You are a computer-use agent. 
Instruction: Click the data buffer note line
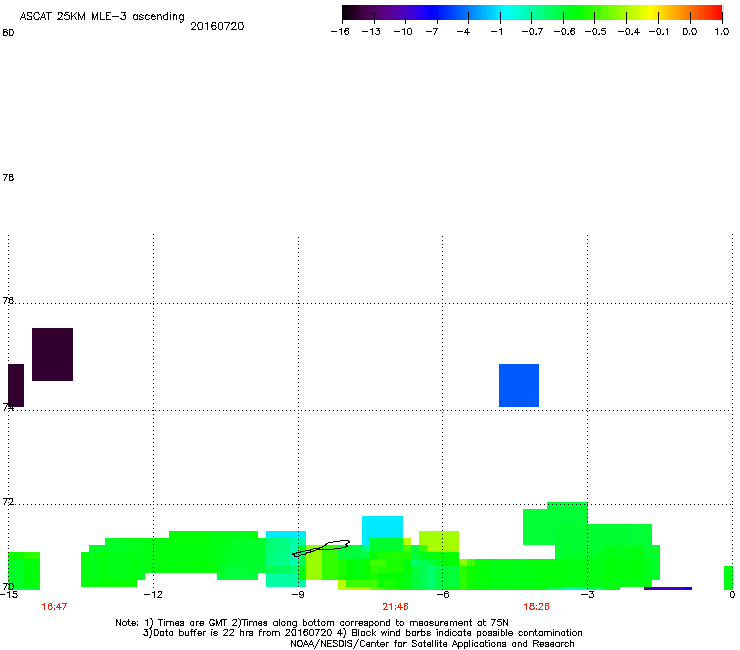pos(362,633)
